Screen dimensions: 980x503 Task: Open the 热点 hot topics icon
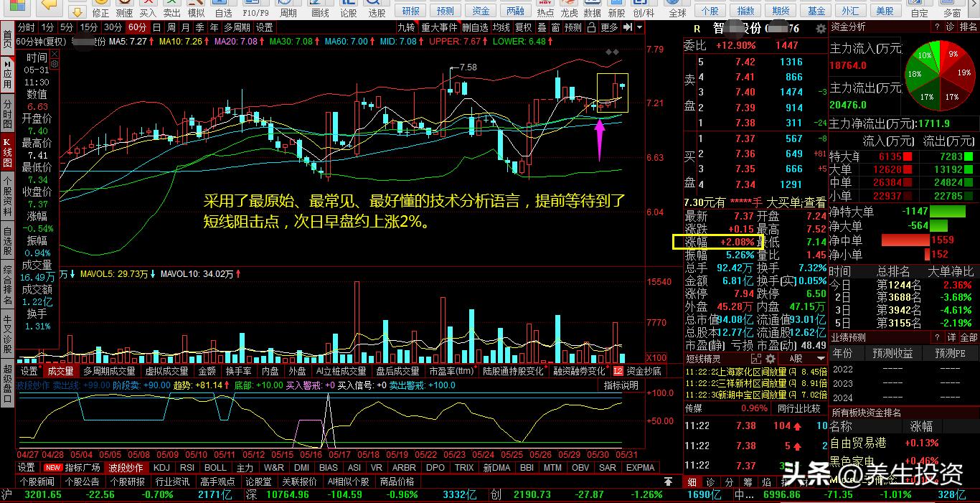(x=545, y=9)
